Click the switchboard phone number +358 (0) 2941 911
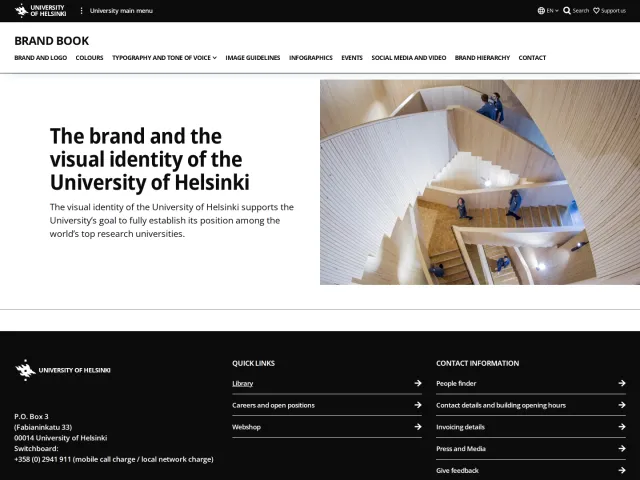Screen dimensions: 640x480 (x=43, y=459)
